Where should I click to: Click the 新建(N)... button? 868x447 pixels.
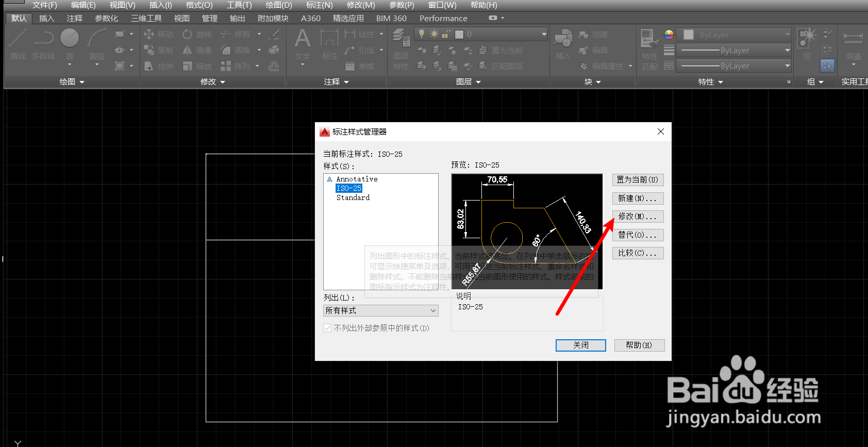[x=638, y=198]
